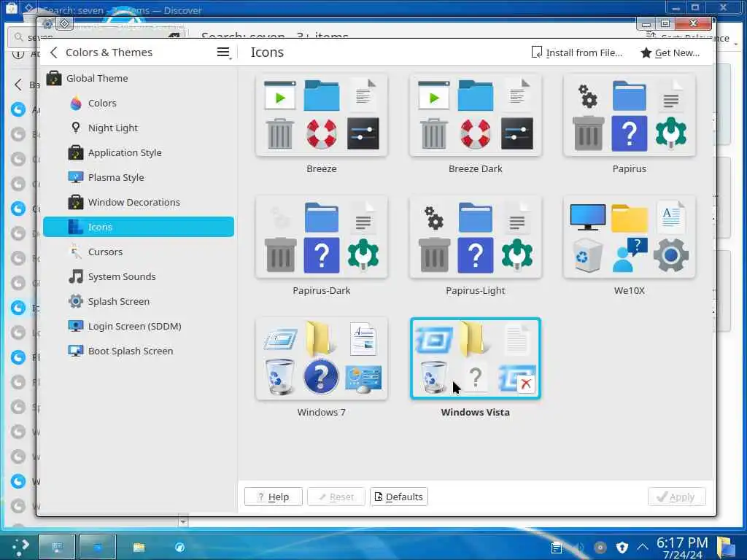The image size is (747, 560).
Task: Choose the Breeze Dark icon theme
Action: (476, 115)
